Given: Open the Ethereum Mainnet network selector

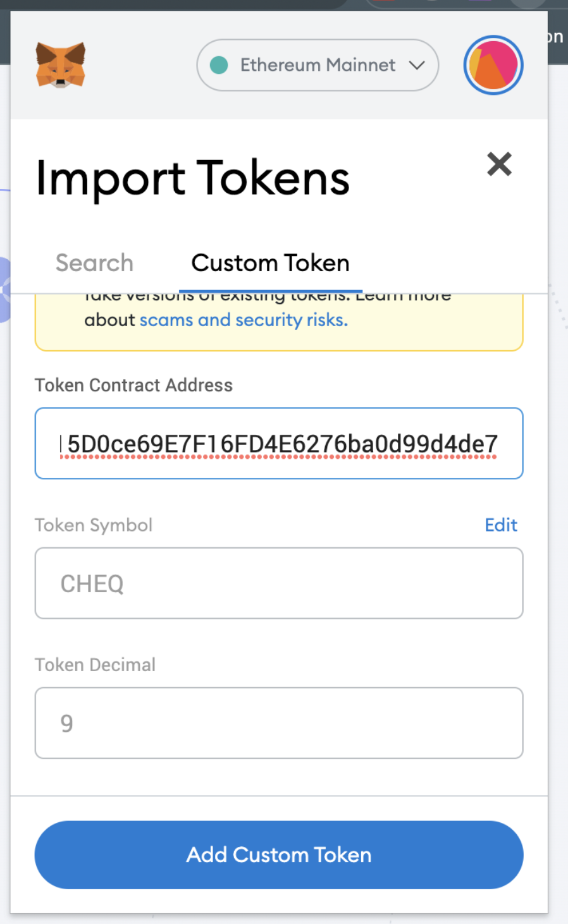Looking at the screenshot, I should [318, 65].
